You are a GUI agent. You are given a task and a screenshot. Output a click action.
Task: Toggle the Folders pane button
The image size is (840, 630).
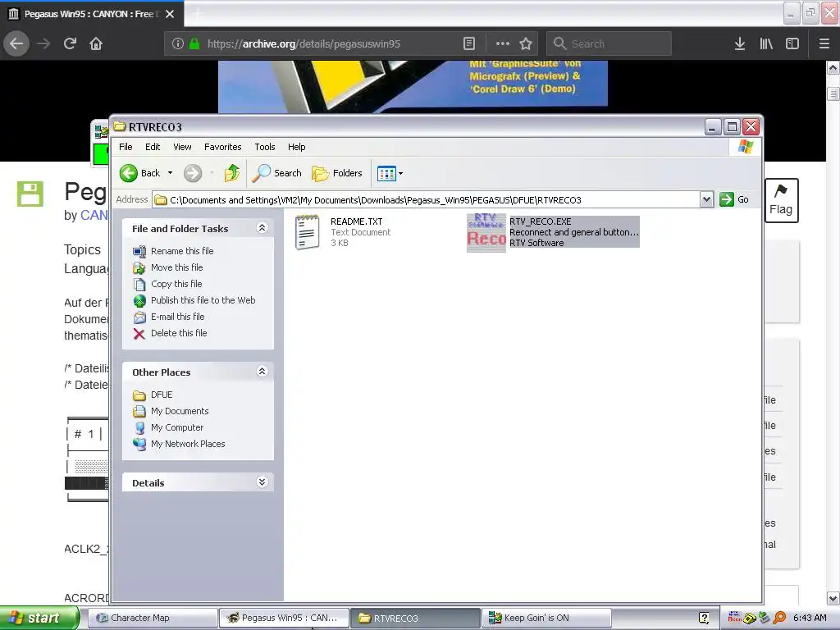coord(337,173)
